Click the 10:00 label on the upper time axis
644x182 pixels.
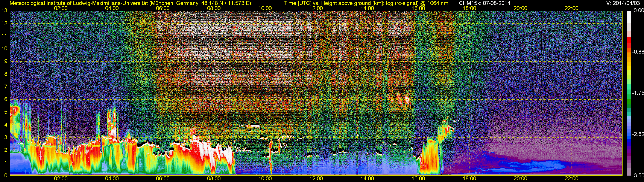point(265,8)
